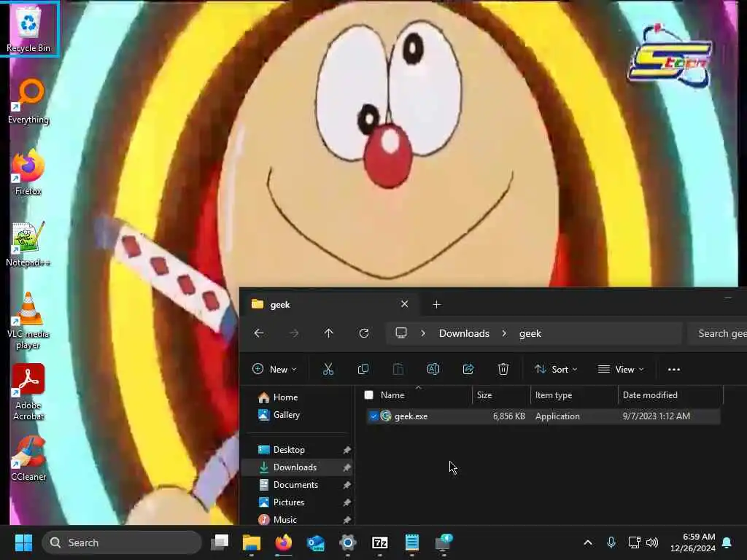Expand the chevron after Downloads in the path
Image resolution: width=747 pixels, height=560 pixels.
pyautogui.click(x=504, y=333)
